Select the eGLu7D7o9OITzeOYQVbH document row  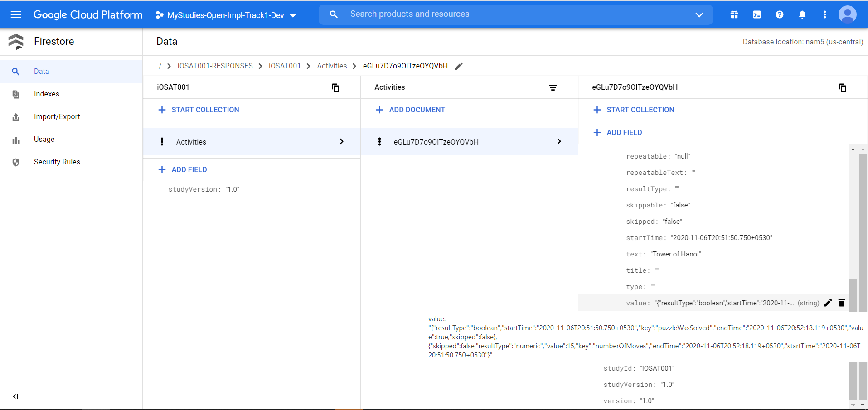coord(469,142)
